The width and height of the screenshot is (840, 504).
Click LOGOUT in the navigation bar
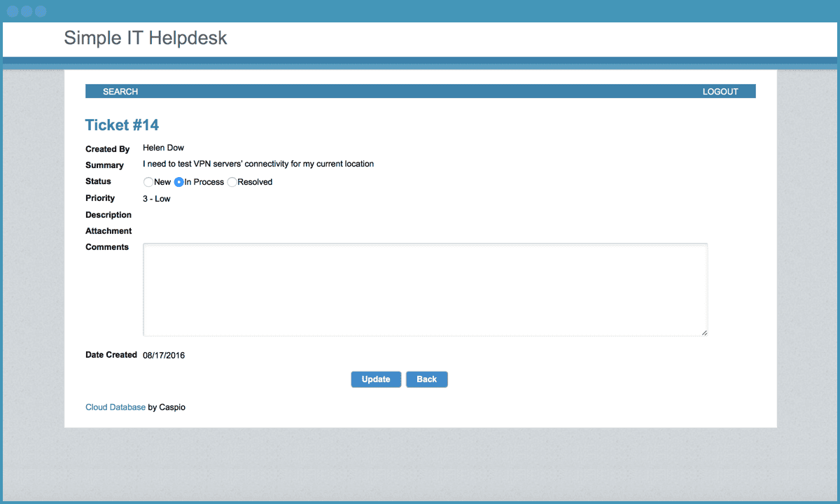pyautogui.click(x=720, y=92)
